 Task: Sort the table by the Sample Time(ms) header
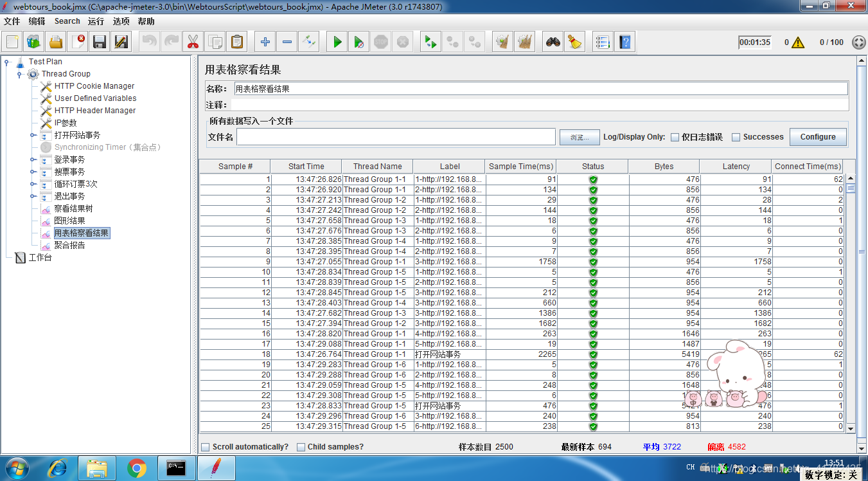pyautogui.click(x=520, y=167)
